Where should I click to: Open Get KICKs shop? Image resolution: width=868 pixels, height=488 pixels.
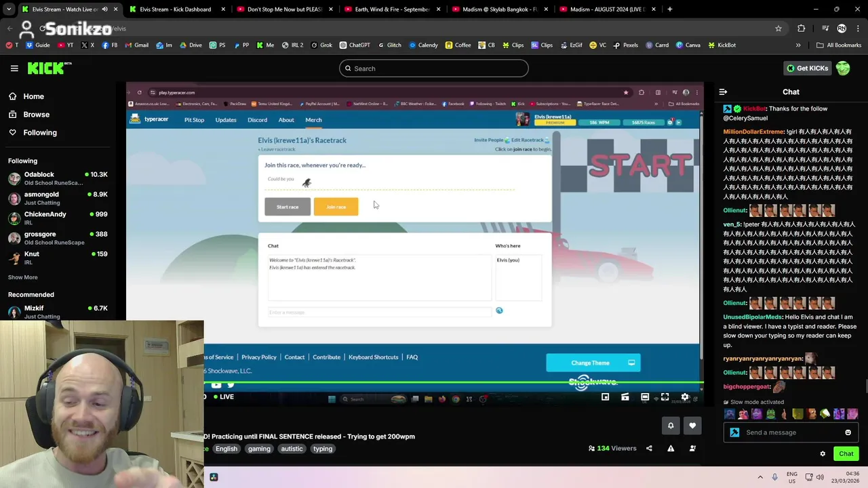tap(807, 68)
